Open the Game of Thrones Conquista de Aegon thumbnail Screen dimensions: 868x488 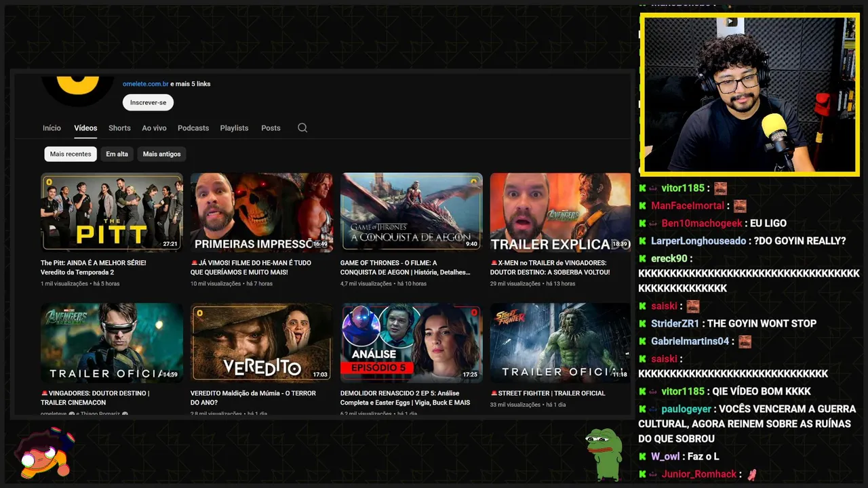point(412,212)
